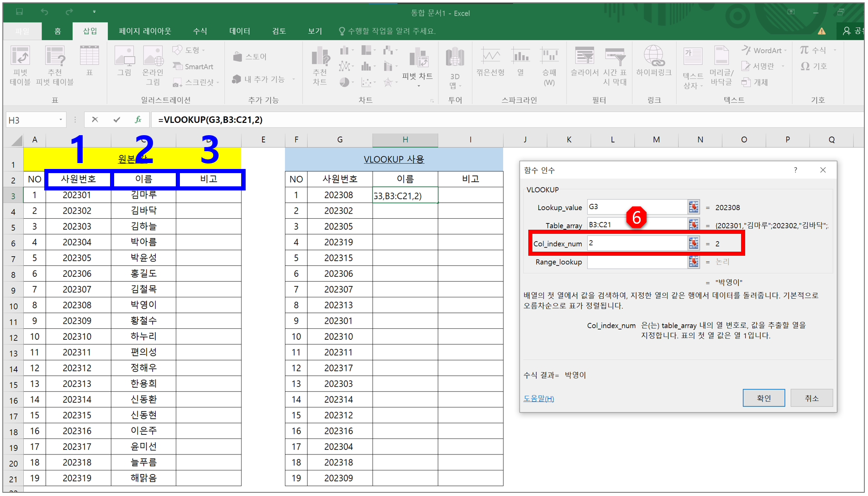868x496 pixels.
Task: Switch to the Review (검토) tab
Action: (x=279, y=31)
